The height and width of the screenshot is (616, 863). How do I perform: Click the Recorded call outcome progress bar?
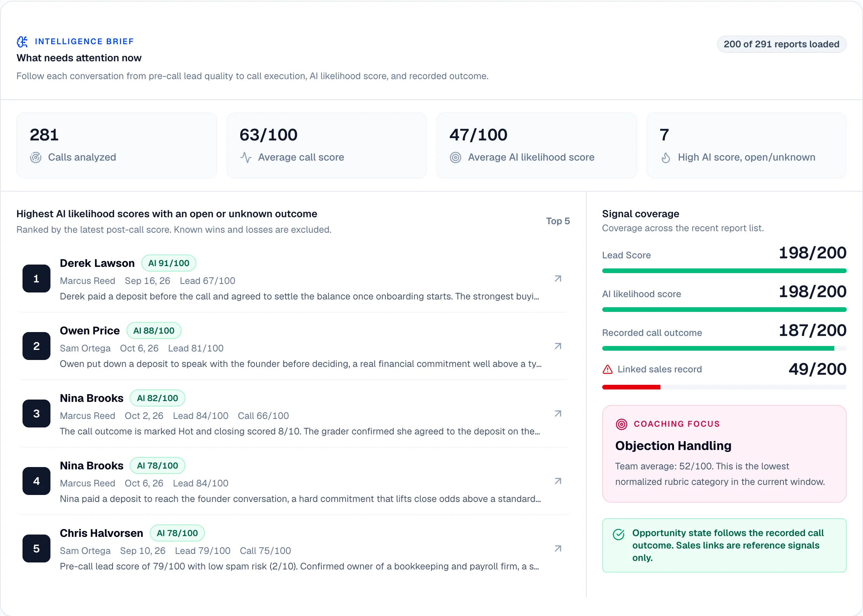click(x=724, y=348)
